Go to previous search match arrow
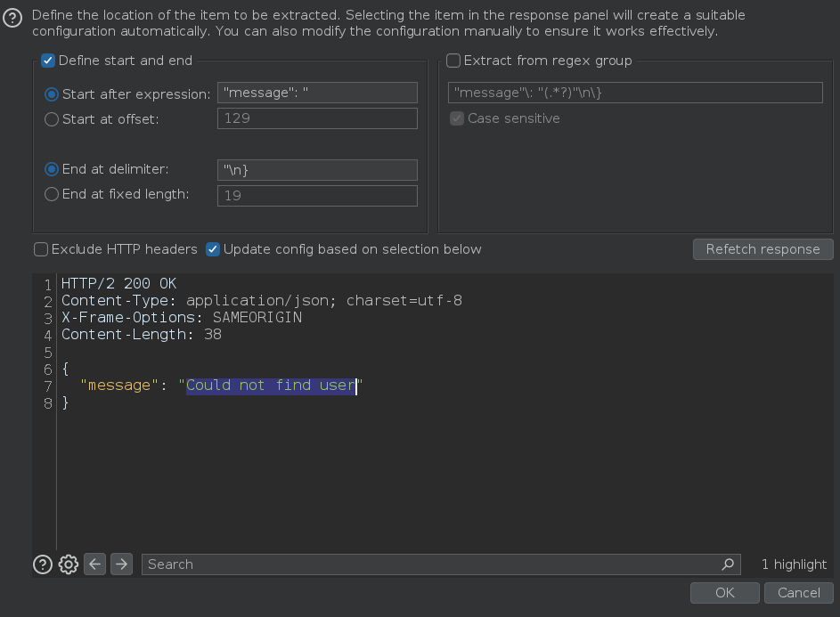 tap(94, 564)
